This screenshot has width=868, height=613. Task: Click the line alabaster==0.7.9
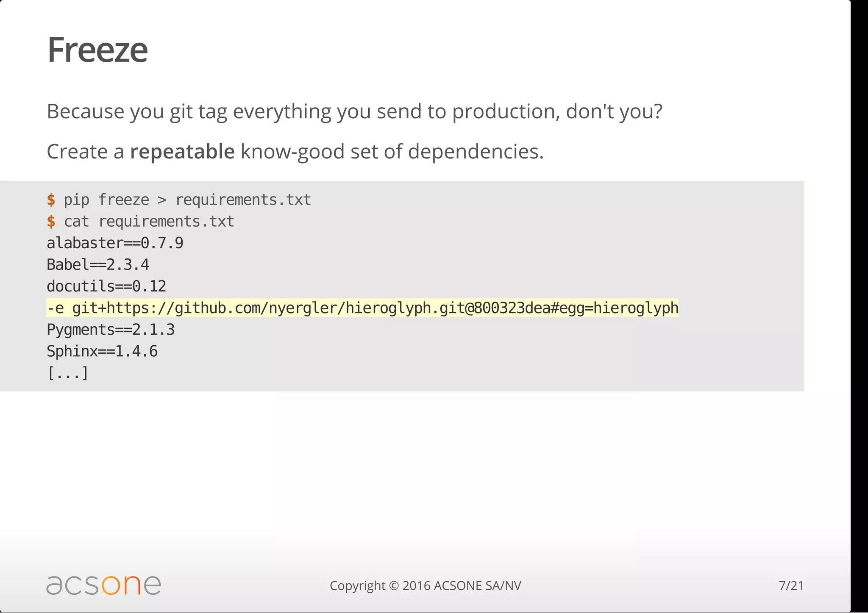click(x=115, y=243)
